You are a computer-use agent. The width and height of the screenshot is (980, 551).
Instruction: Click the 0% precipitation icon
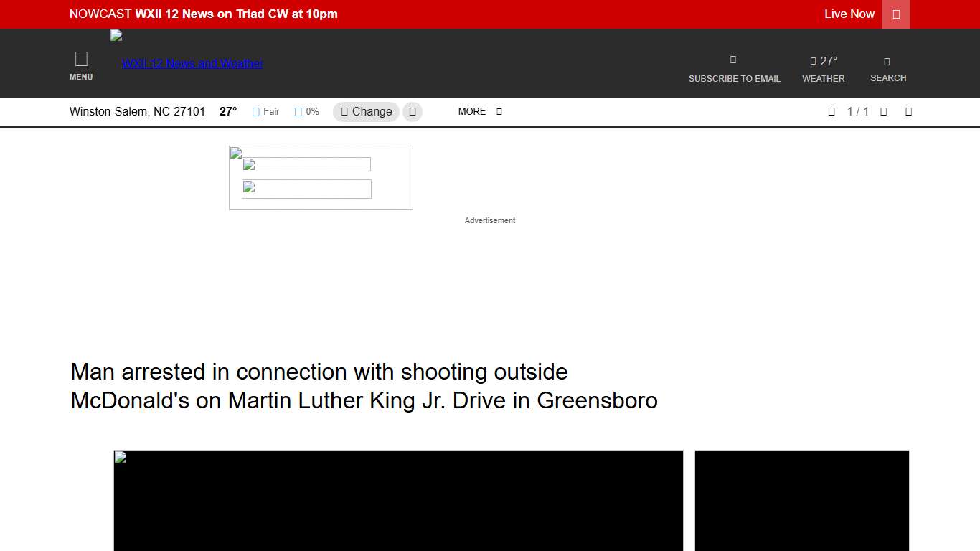pos(298,112)
